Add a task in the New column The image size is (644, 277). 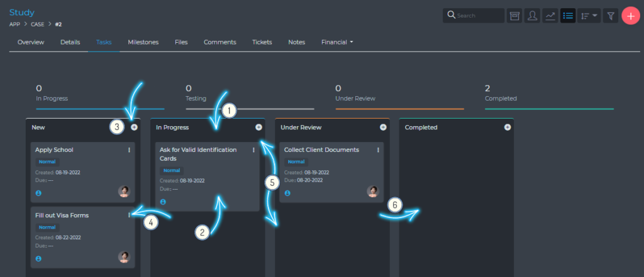tap(134, 127)
